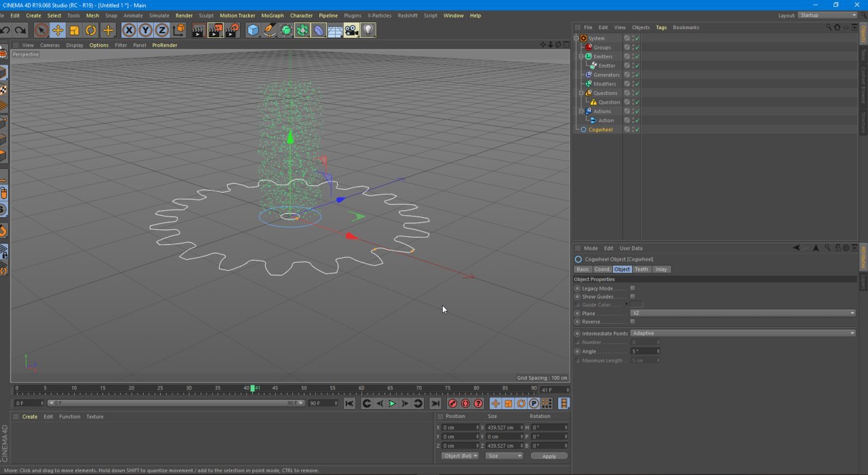868x475 pixels.
Task: Go to end of animation
Action: [435, 403]
